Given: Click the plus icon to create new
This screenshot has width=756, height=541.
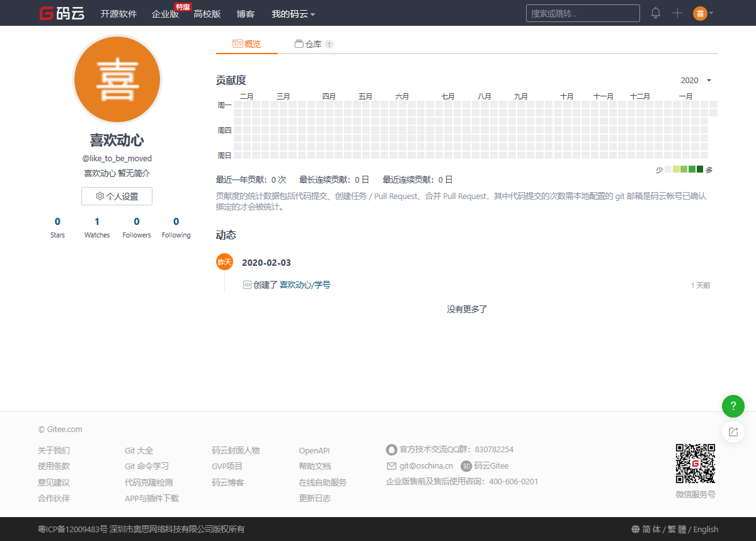Looking at the screenshot, I should 677,13.
